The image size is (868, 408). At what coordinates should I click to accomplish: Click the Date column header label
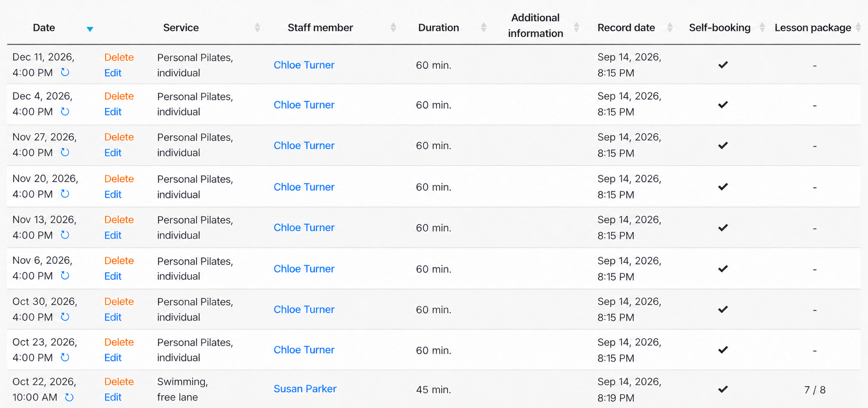(44, 28)
